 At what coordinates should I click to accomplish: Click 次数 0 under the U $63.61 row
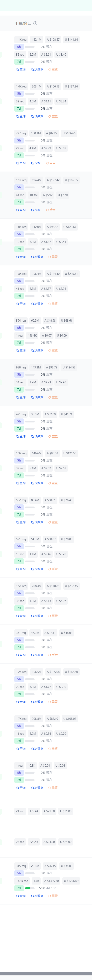(x=37, y=350)
